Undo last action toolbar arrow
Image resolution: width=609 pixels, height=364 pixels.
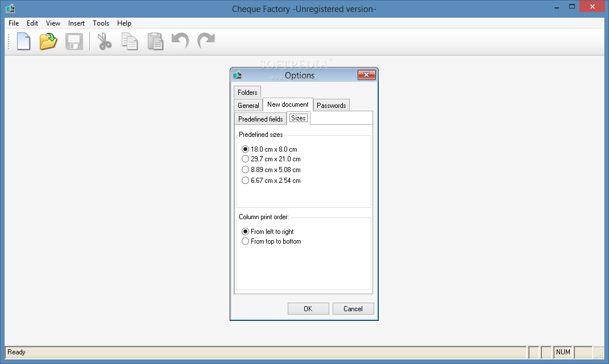(180, 41)
